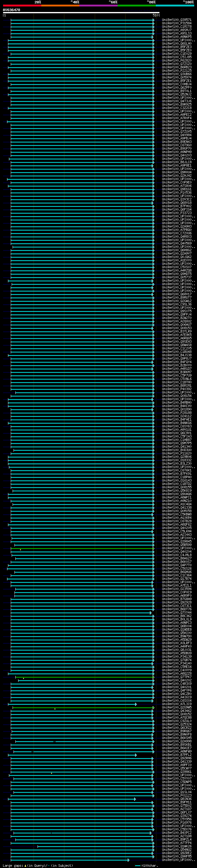197x868 pixels.
Task: Select the UniRef100_Q05974 label
Action: pyautogui.click(x=176, y=78)
